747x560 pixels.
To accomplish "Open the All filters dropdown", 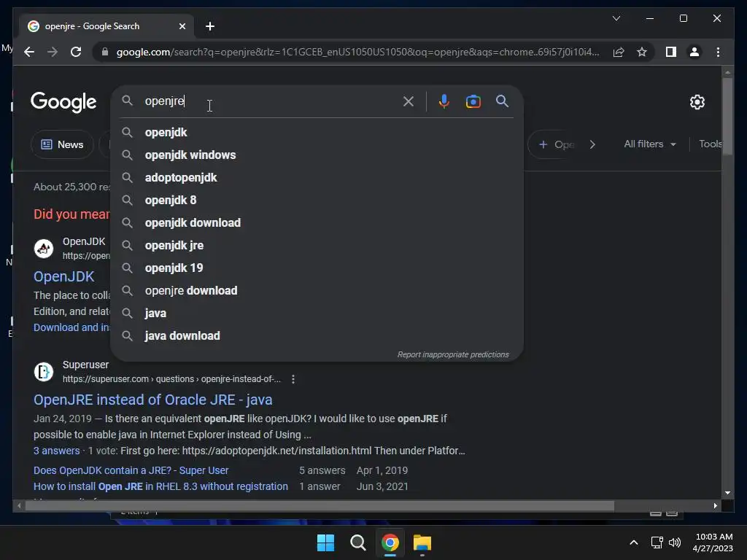I will coord(650,144).
